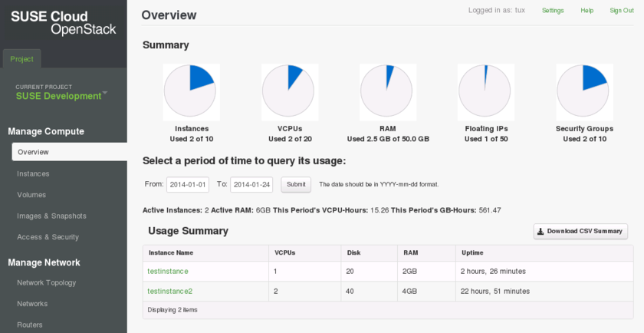Expand the SUSE Development project dropdown
The image size is (644, 333).
(61, 96)
